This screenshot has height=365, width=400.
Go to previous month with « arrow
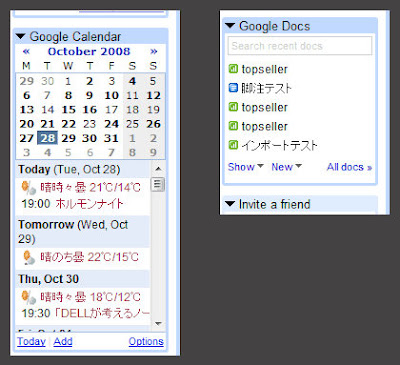pos(26,52)
